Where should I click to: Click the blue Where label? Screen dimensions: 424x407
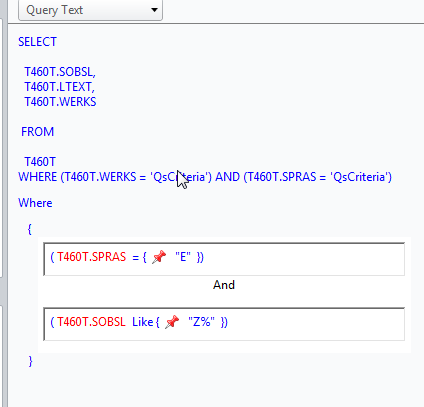coord(35,203)
